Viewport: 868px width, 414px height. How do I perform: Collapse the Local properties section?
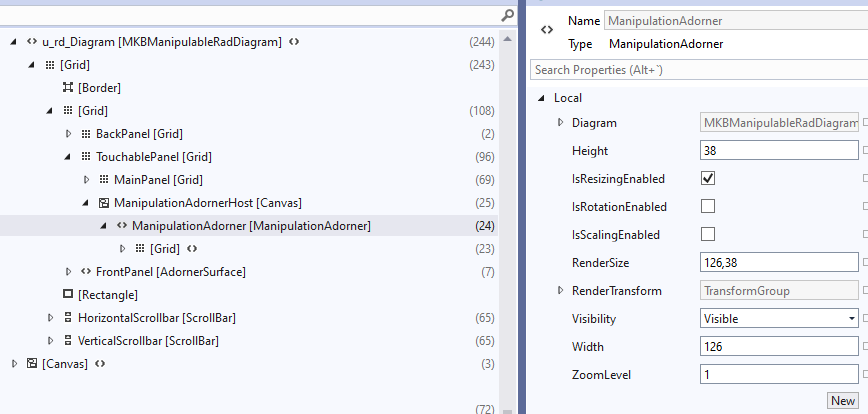[x=542, y=98]
